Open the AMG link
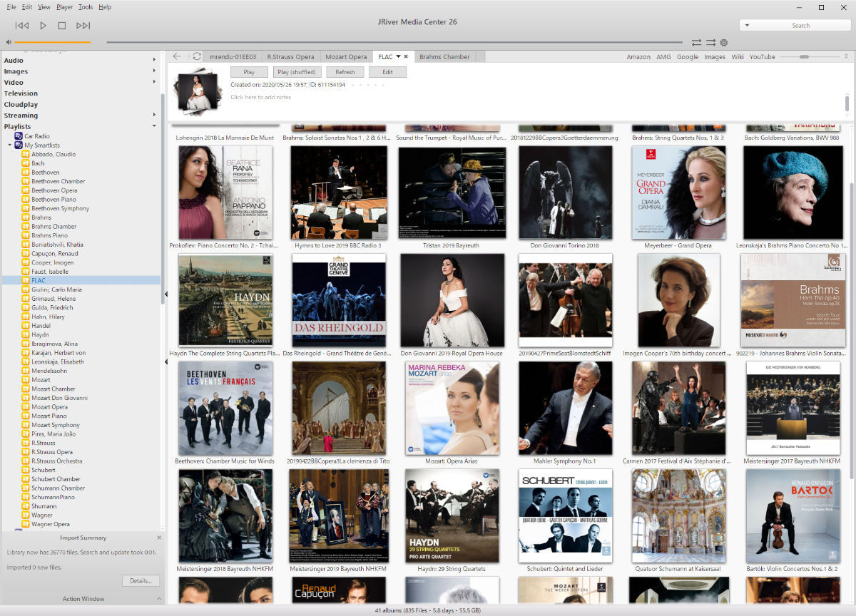The height and width of the screenshot is (616, 856). pos(663,57)
